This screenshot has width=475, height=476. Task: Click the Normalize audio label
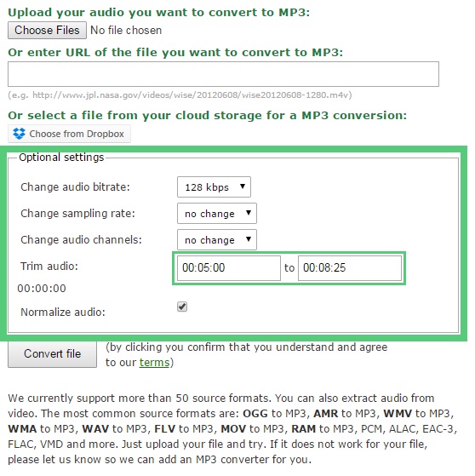pos(63,312)
